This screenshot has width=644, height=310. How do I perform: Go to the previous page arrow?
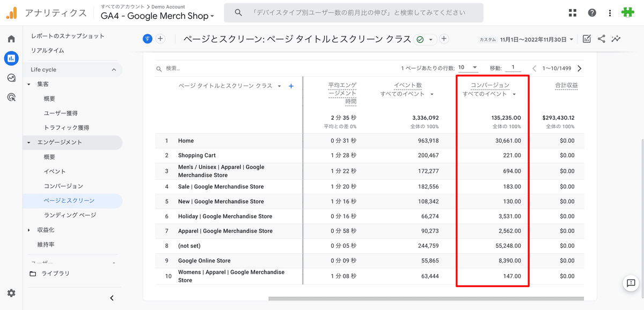point(535,68)
